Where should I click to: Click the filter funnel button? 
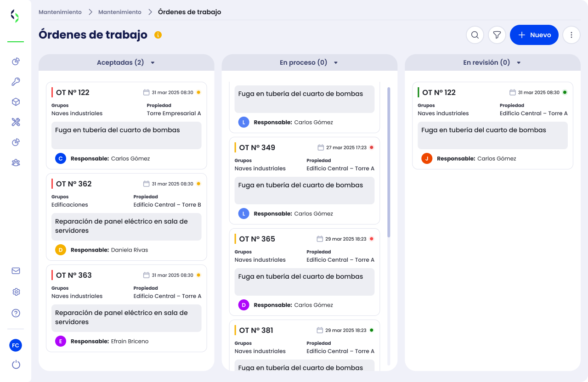coord(497,35)
